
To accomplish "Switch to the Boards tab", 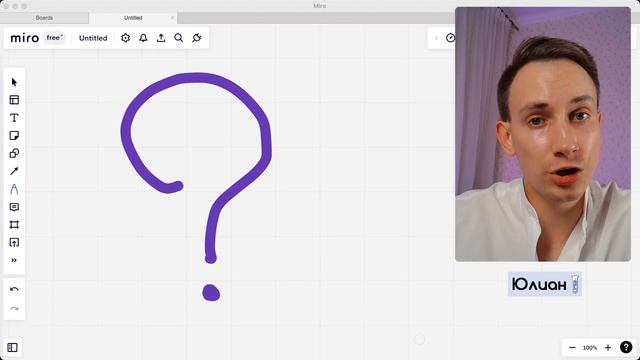I will pos(44,18).
